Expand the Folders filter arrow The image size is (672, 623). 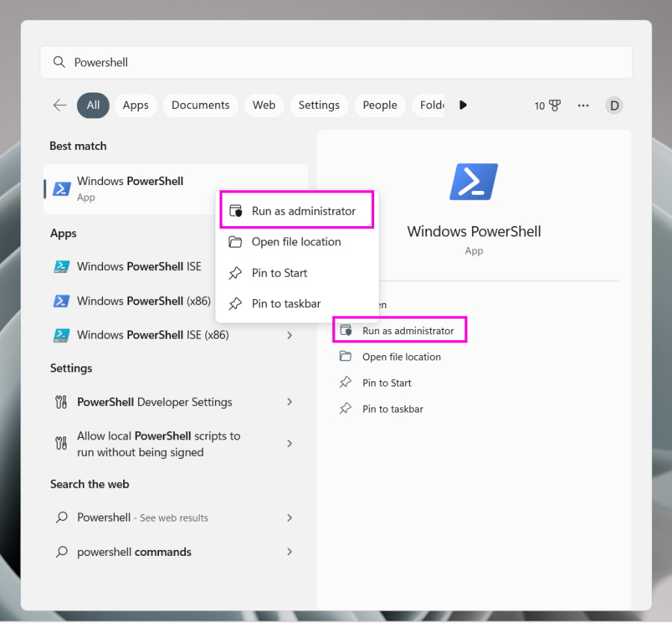pyautogui.click(x=463, y=105)
